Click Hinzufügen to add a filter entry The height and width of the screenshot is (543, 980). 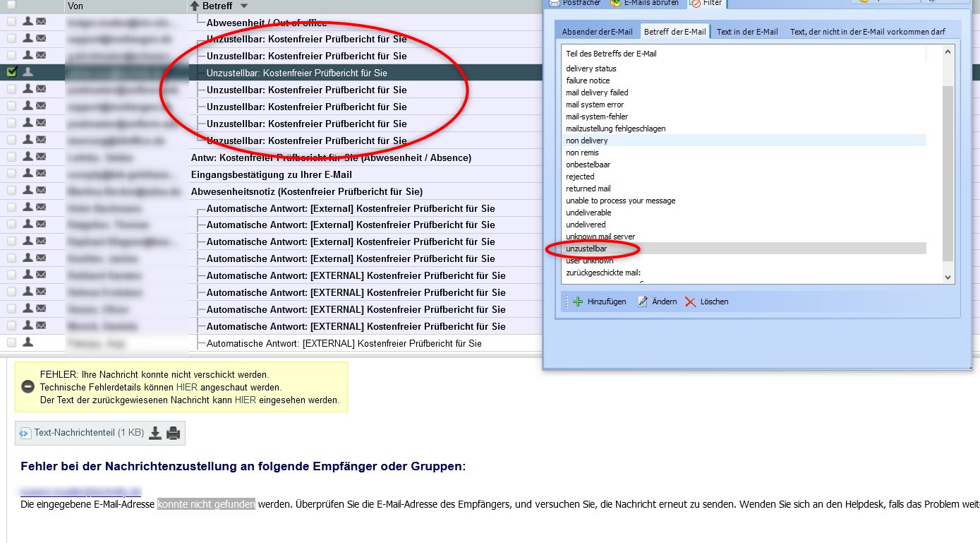[599, 302]
